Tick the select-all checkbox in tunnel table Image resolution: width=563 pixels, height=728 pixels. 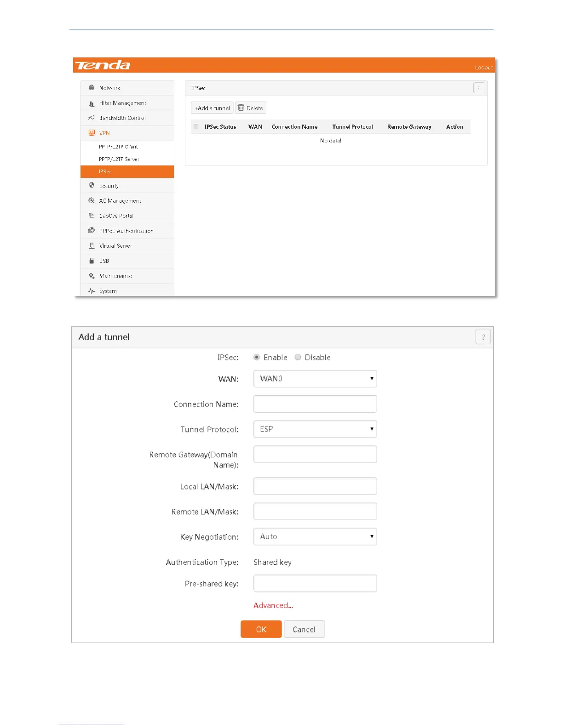[196, 126]
